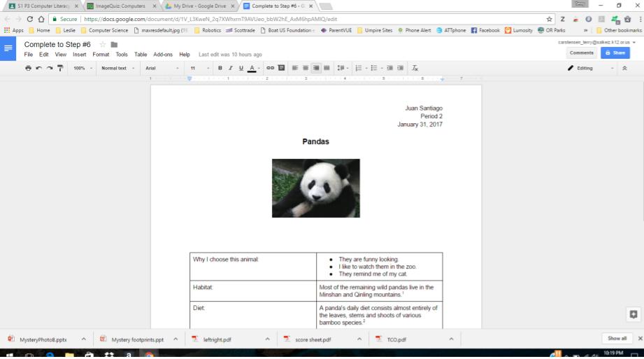The height and width of the screenshot is (359, 644).
Task: Select the Paint format tool
Action: (61, 68)
